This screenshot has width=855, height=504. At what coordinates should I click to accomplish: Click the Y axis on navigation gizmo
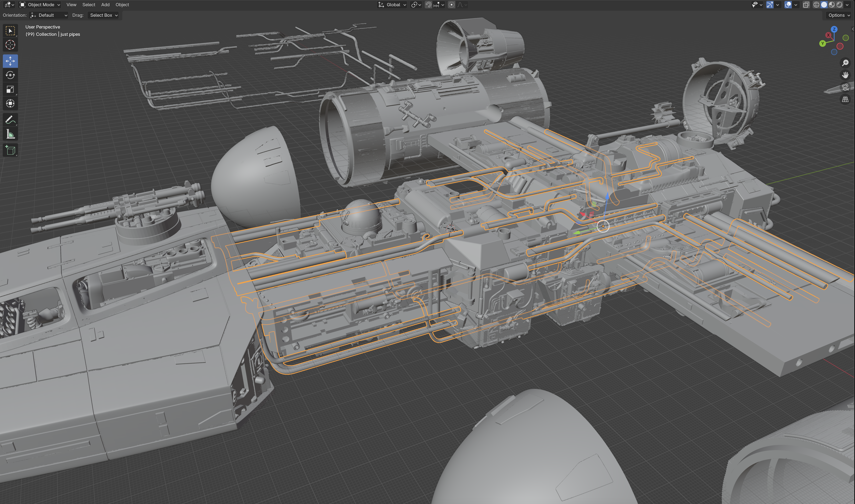click(x=822, y=43)
